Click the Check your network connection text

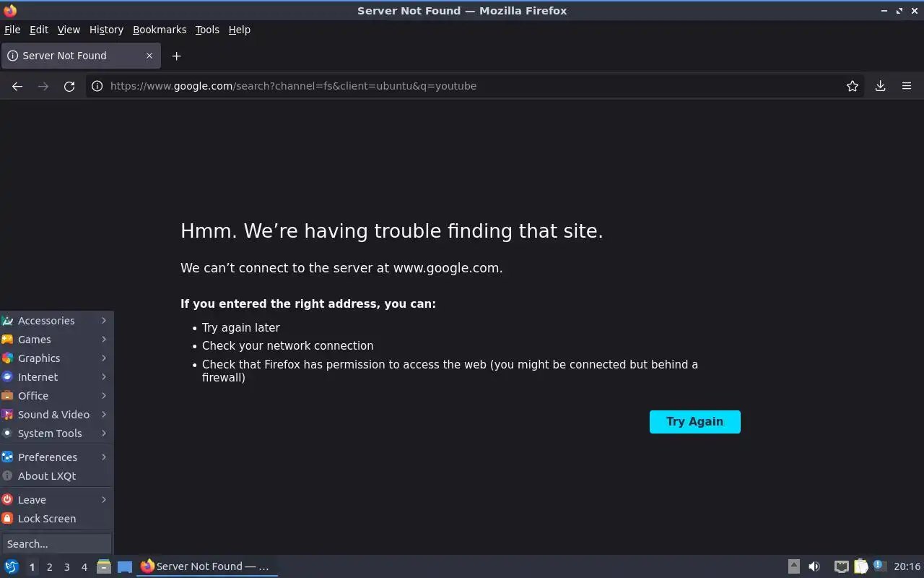click(x=287, y=346)
